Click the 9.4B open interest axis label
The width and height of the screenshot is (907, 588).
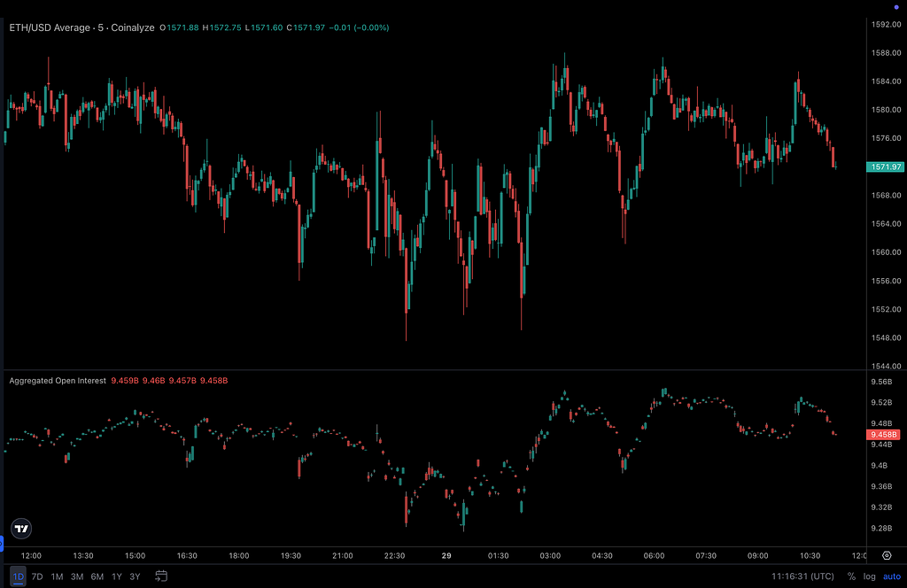coord(880,466)
